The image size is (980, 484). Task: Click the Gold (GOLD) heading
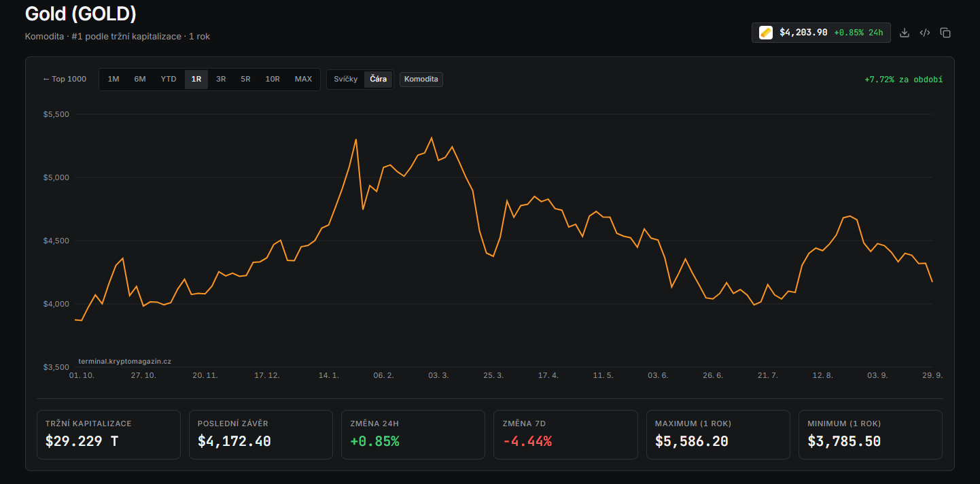[81, 14]
